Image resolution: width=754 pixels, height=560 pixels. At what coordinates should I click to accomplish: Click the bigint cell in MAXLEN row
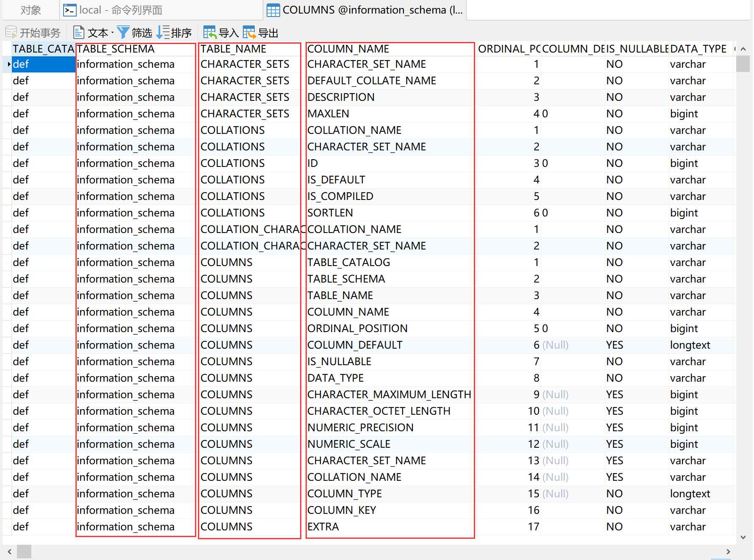pyautogui.click(x=701, y=114)
